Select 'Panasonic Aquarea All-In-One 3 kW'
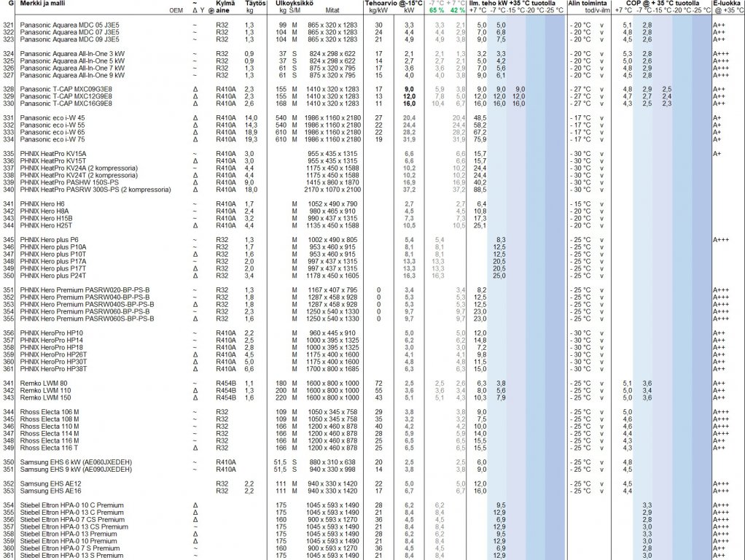The width and height of the screenshot is (745, 560). click(x=72, y=54)
